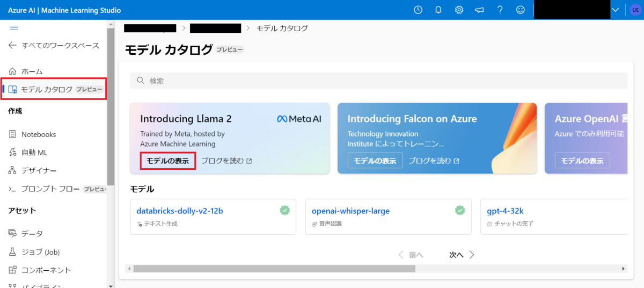Click the magnifier icon in search box
Viewport: 644px width, 288px height.
(141, 81)
